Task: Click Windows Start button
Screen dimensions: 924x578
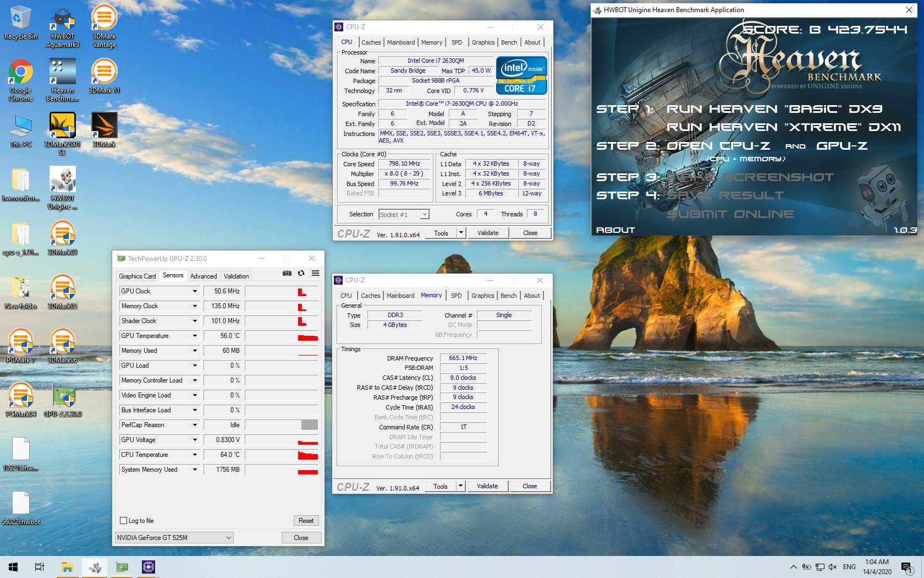Action: (x=13, y=566)
